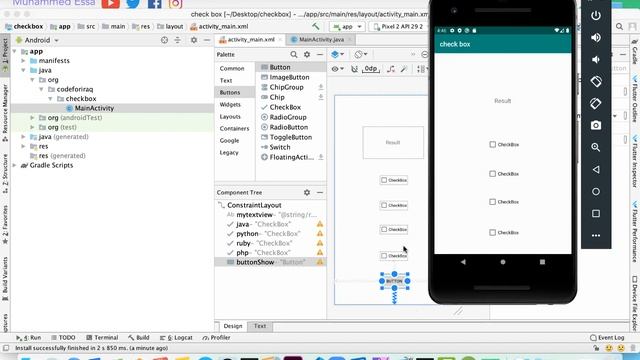Open the Terminal tool window
The image size is (640, 360).
(x=102, y=338)
